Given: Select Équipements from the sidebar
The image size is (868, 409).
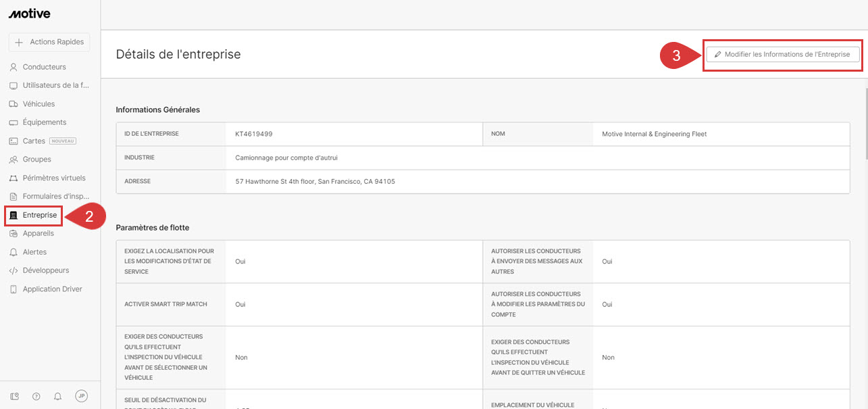Looking at the screenshot, I should (x=45, y=122).
